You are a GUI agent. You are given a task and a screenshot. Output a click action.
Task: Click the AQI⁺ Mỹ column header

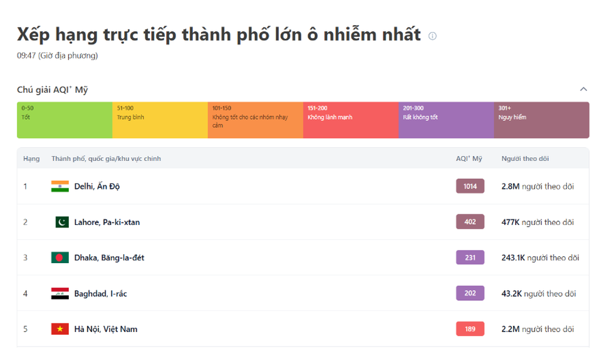point(469,159)
